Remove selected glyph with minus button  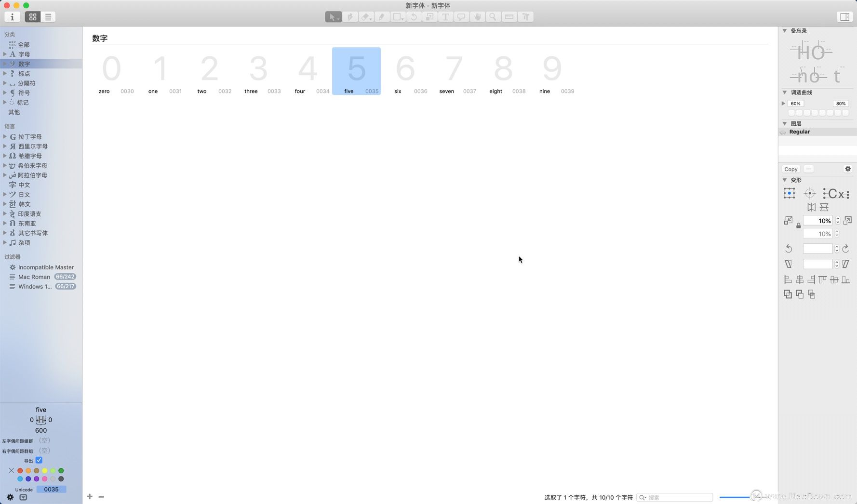pyautogui.click(x=101, y=496)
